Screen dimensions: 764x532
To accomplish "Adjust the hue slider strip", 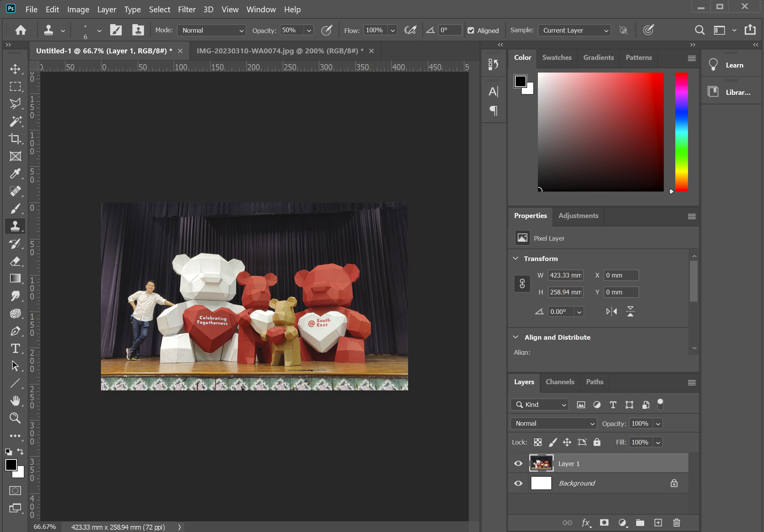I will pyautogui.click(x=681, y=132).
